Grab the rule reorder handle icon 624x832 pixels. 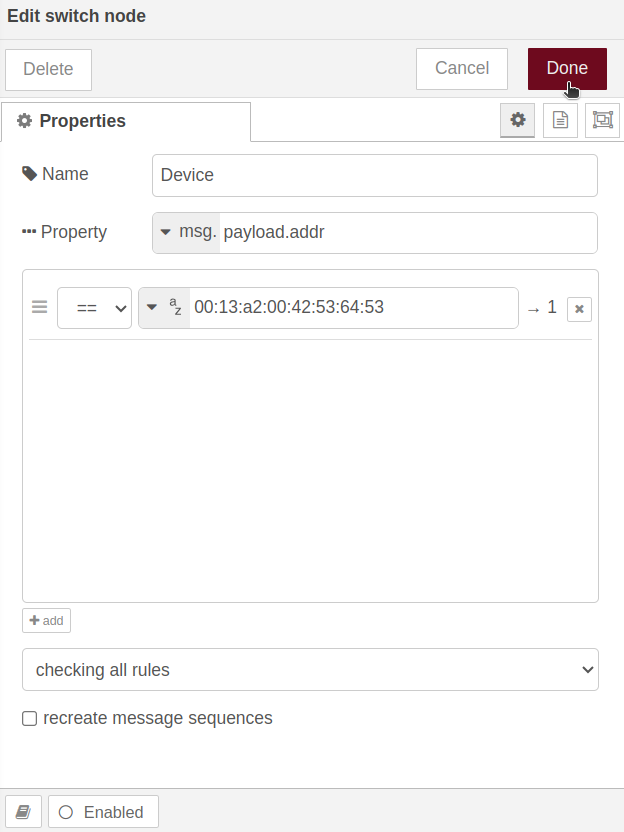tap(39, 307)
